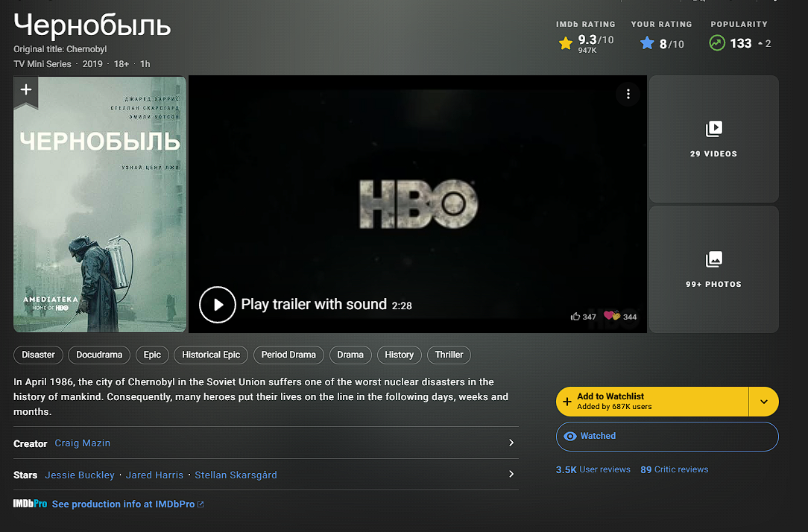This screenshot has height=532, width=808.
Task: Select the Drama genre chip
Action: (x=350, y=355)
